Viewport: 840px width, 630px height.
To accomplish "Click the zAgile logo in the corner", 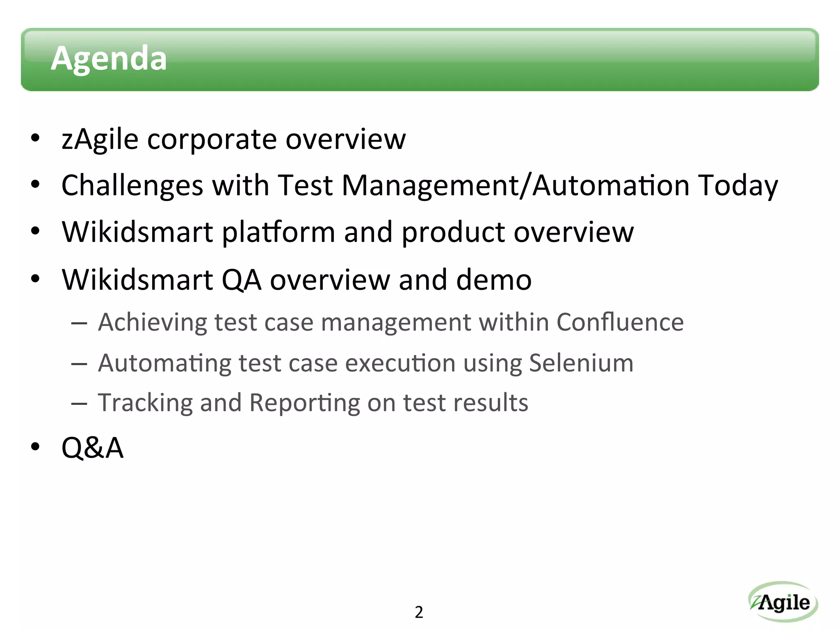I will (x=783, y=603).
